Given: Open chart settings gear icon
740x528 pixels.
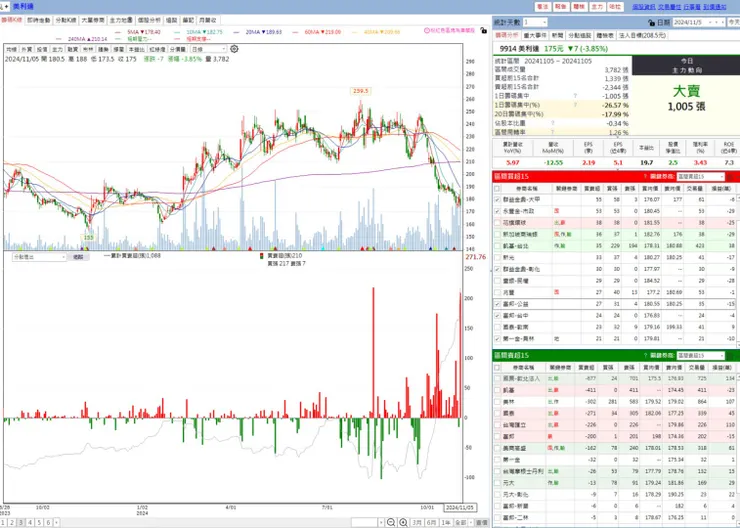Looking at the screenshot, I should 234,49.
